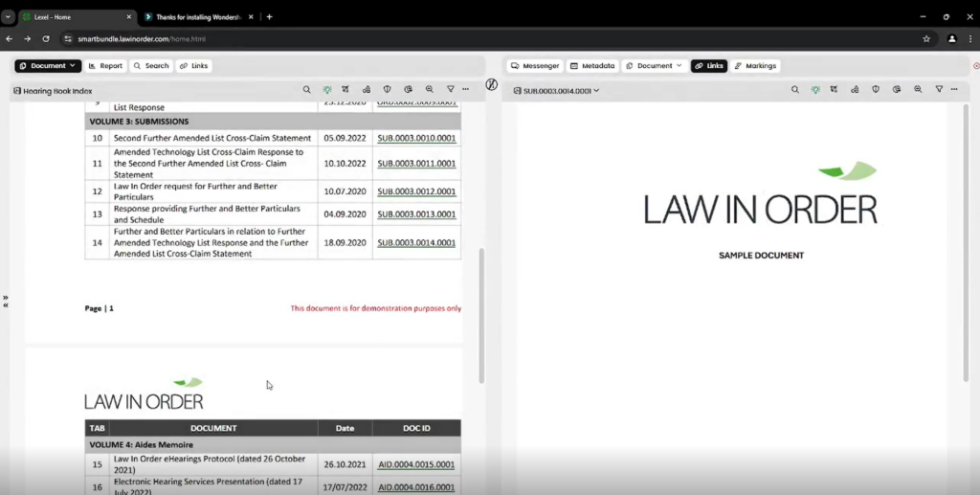
Task: Click the shield icon in left pane toolbar
Action: 387,90
